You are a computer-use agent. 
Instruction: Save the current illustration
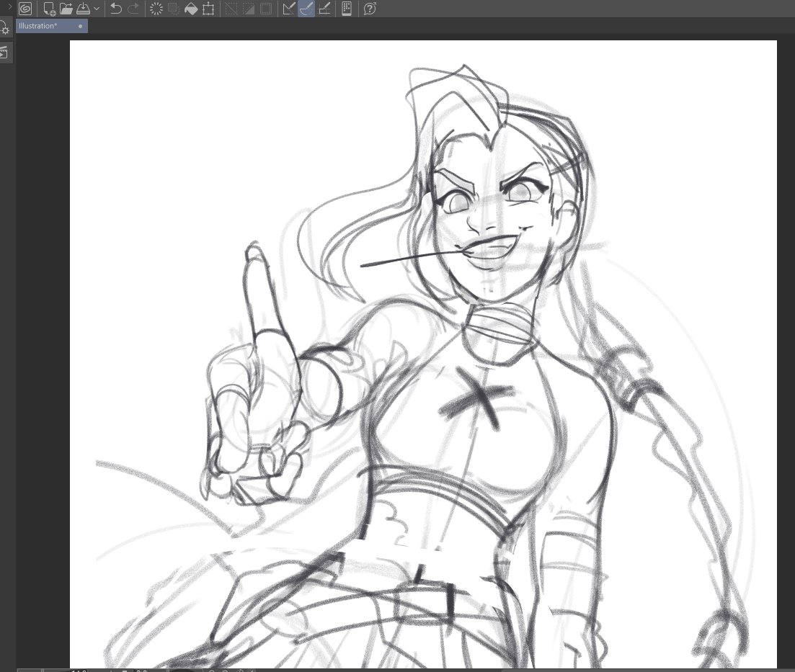point(83,9)
